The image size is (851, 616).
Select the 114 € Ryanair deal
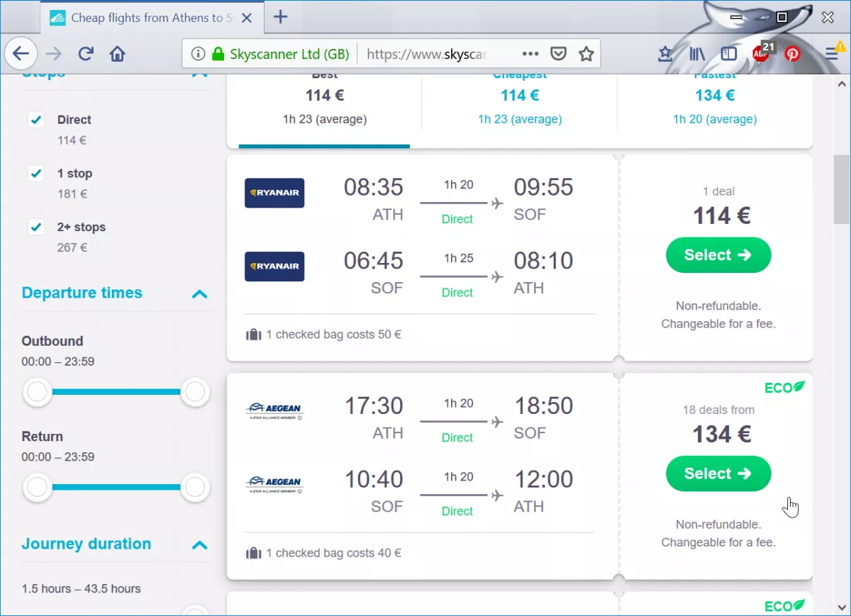(718, 255)
